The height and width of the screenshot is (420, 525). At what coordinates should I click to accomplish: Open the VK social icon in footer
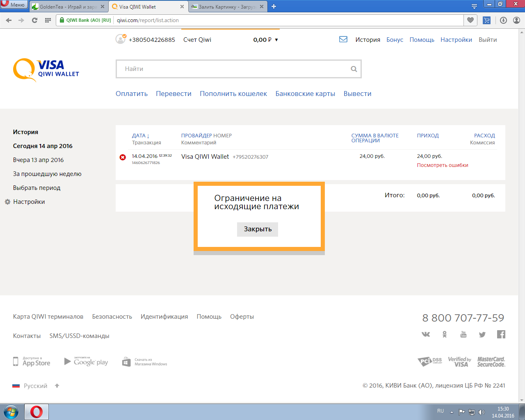pyautogui.click(x=426, y=334)
